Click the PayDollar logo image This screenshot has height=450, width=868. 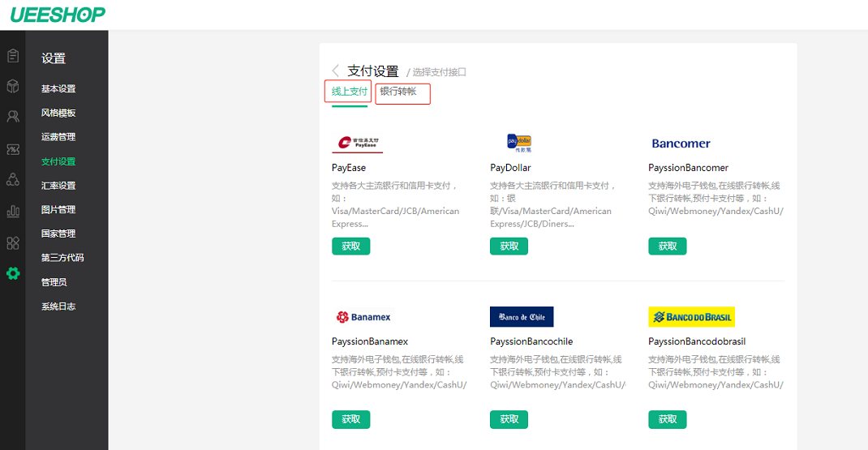tap(519, 143)
